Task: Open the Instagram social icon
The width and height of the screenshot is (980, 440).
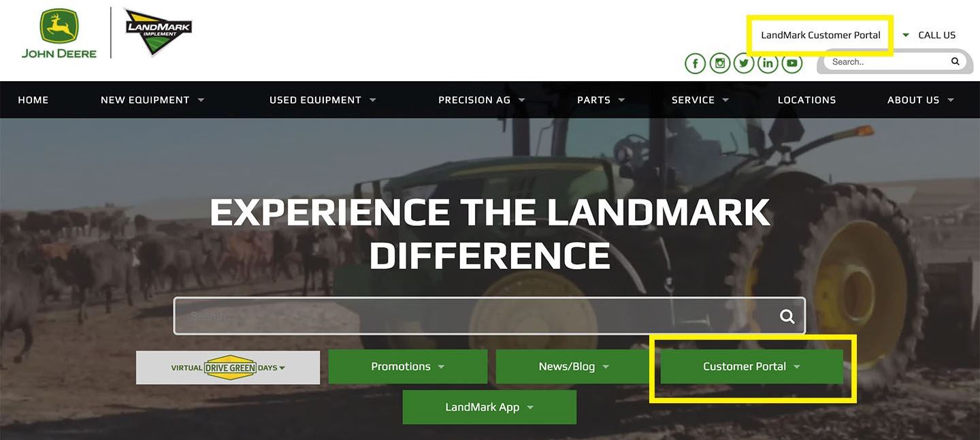Action: (x=719, y=64)
